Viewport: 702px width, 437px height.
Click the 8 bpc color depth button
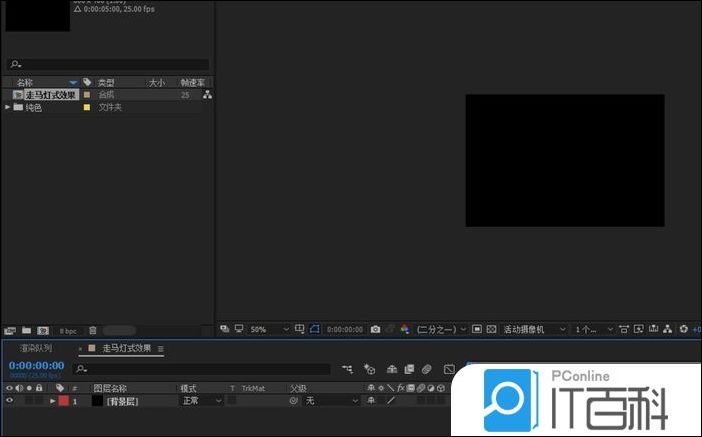point(68,330)
